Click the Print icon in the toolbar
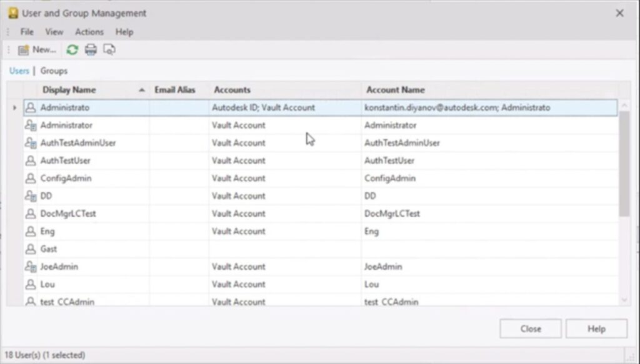Image resolution: width=640 pixels, height=364 pixels. [x=91, y=50]
